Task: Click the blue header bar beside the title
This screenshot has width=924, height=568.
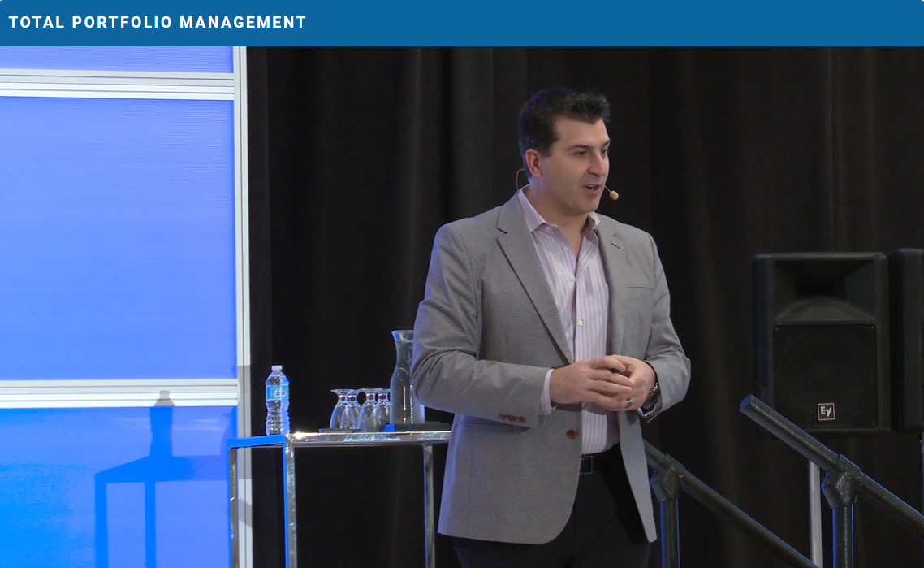Action: coord(617,23)
